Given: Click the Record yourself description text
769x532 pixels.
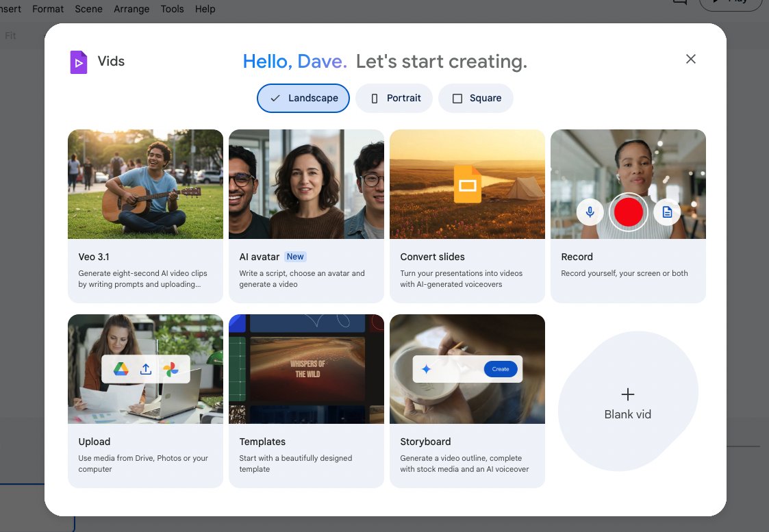Looking at the screenshot, I should pos(625,274).
